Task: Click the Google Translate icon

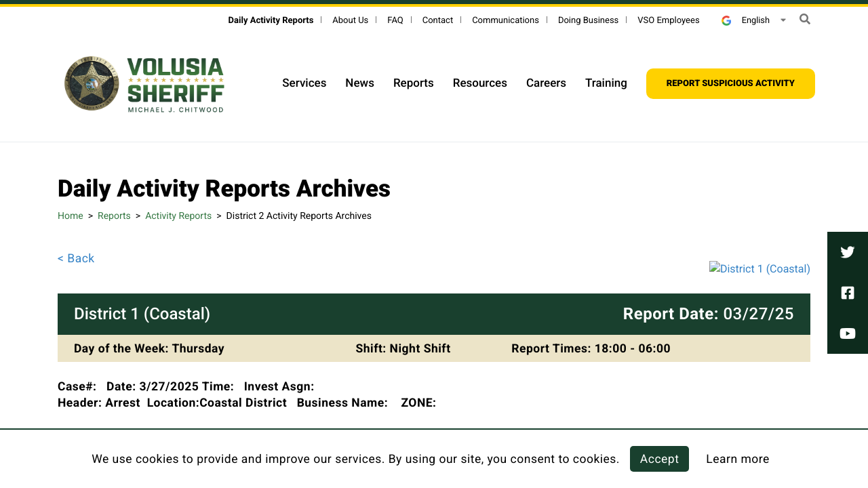Action: (x=725, y=20)
